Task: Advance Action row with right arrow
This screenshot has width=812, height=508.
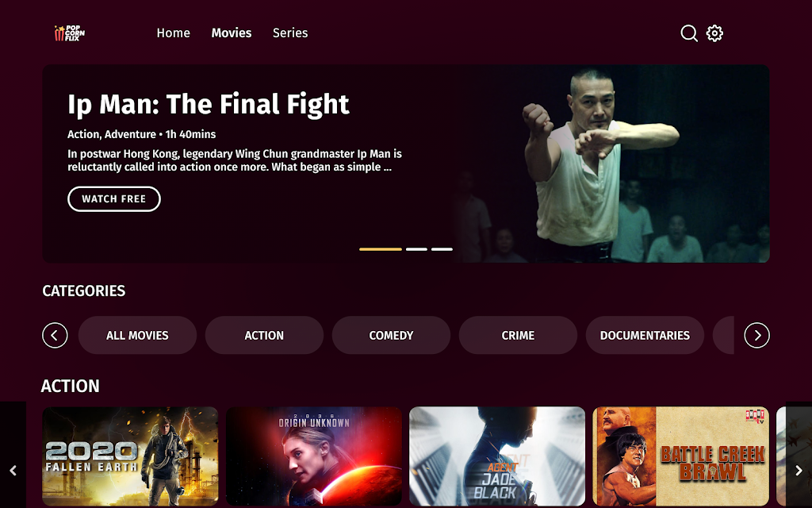Action: (799, 470)
